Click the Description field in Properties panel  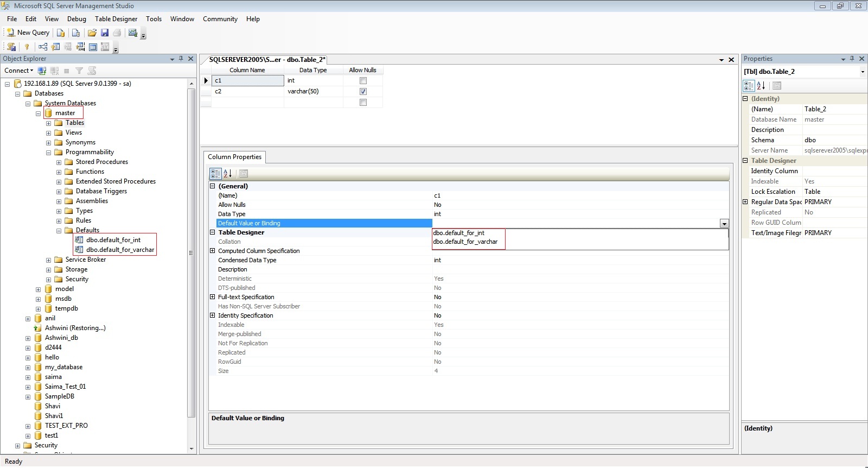(834, 130)
